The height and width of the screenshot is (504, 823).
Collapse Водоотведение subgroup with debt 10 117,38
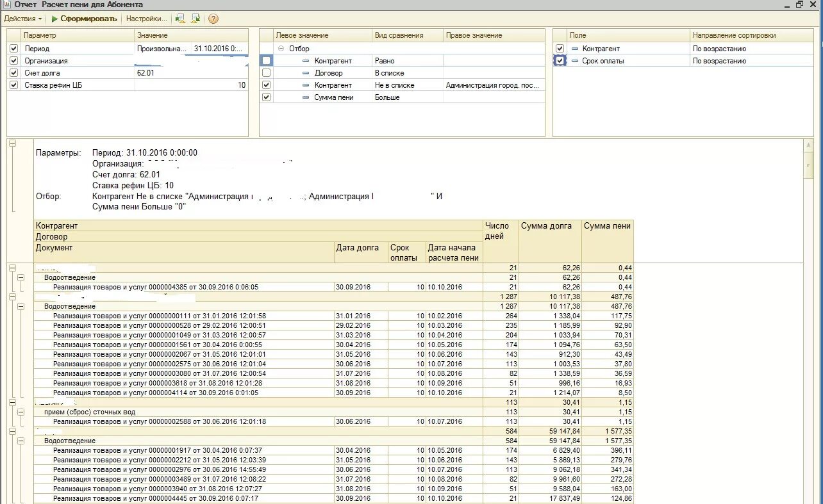tap(21, 306)
